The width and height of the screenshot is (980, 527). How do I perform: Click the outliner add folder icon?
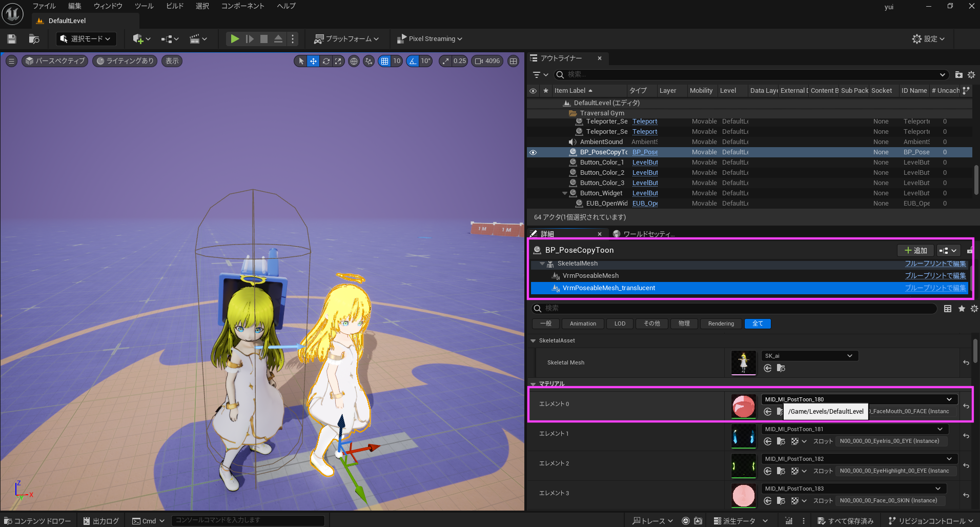[x=958, y=75]
